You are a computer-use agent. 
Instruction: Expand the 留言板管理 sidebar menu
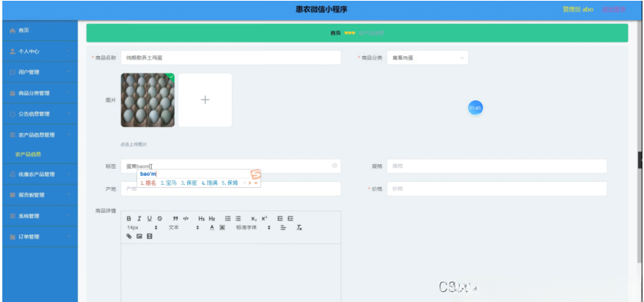pyautogui.click(x=40, y=195)
